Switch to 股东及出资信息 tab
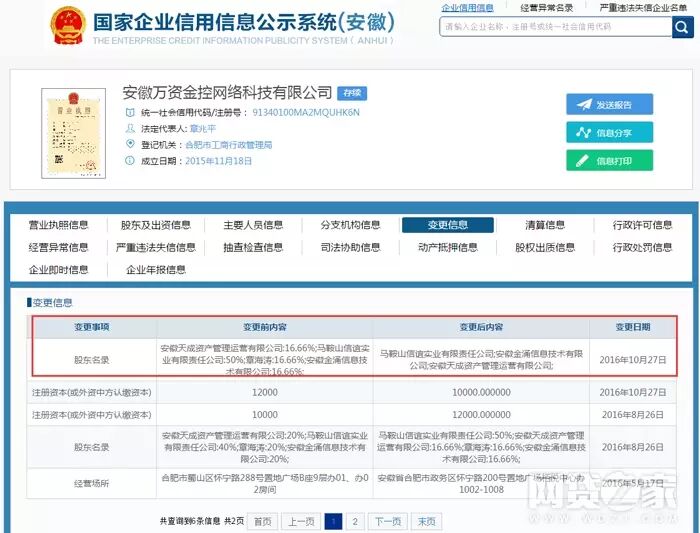700x533 pixels. pyautogui.click(x=156, y=225)
